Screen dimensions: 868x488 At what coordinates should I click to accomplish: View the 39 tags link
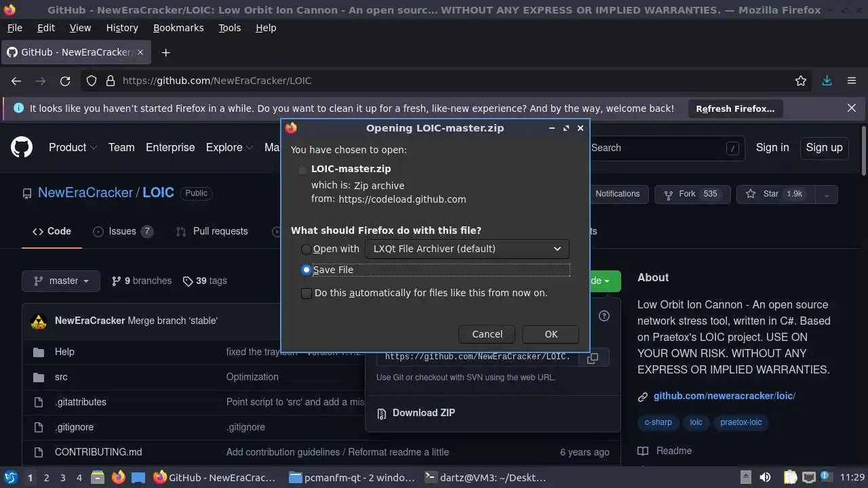205,281
